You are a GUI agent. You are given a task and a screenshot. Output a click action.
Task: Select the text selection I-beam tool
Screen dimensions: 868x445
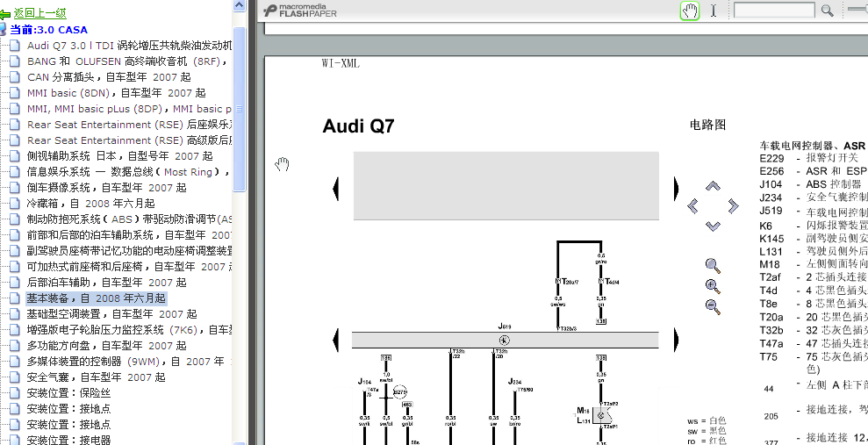(714, 11)
